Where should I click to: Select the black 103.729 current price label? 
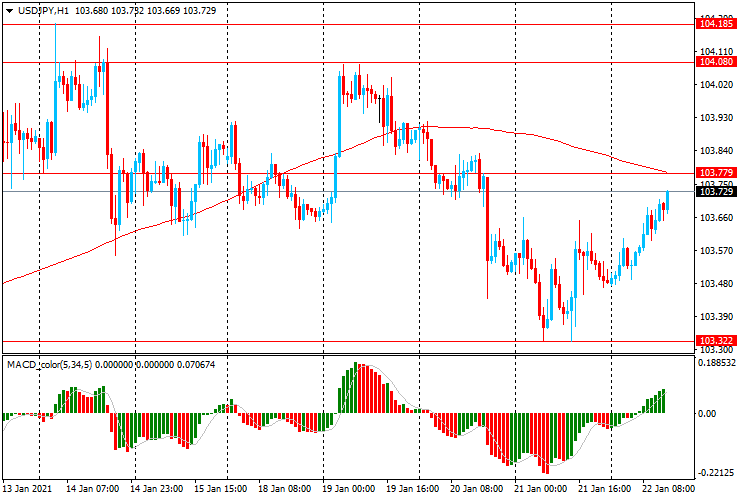click(716, 191)
